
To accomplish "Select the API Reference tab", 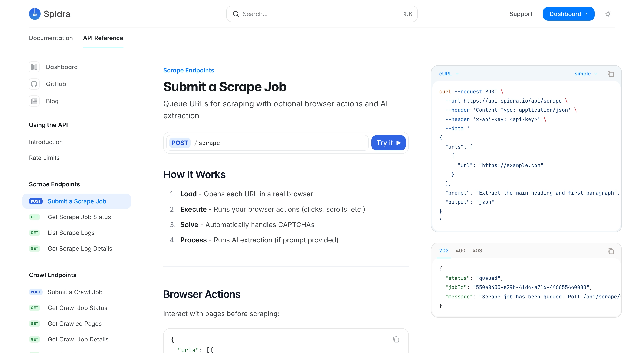I will point(103,38).
